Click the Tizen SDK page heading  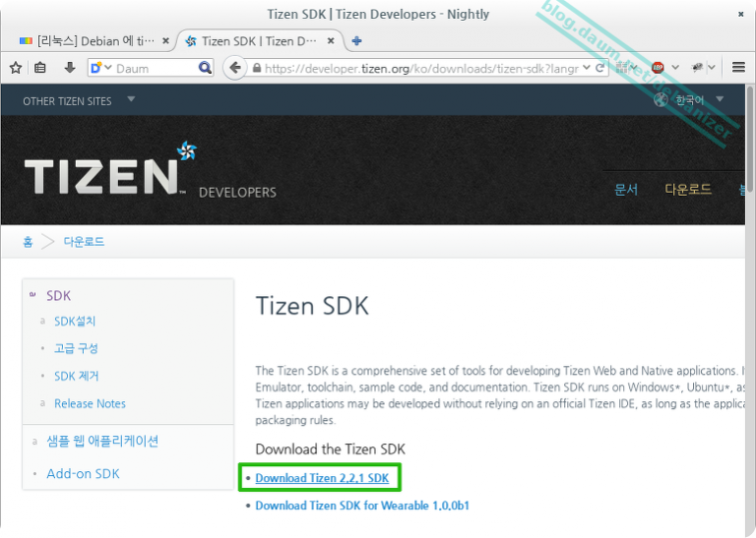coord(312,306)
